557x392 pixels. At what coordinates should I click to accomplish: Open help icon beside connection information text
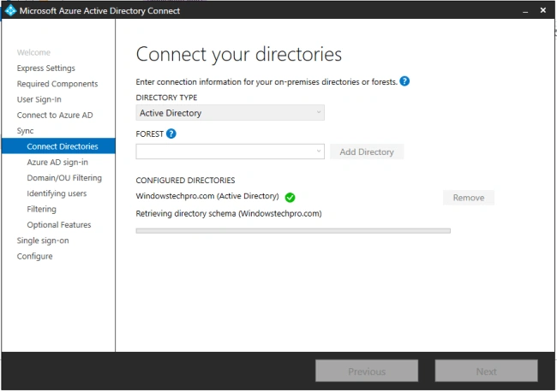click(x=404, y=81)
